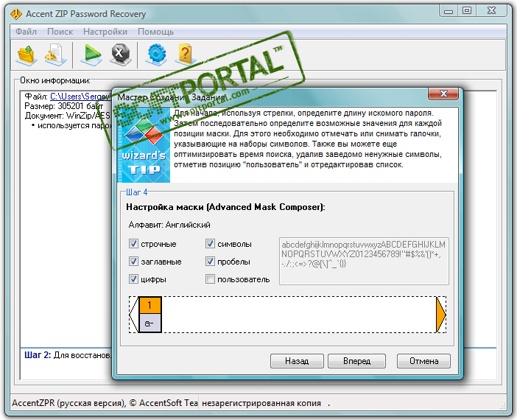Click the new task document toolbar icon
The width and height of the screenshot is (517, 420).
pyautogui.click(x=56, y=55)
